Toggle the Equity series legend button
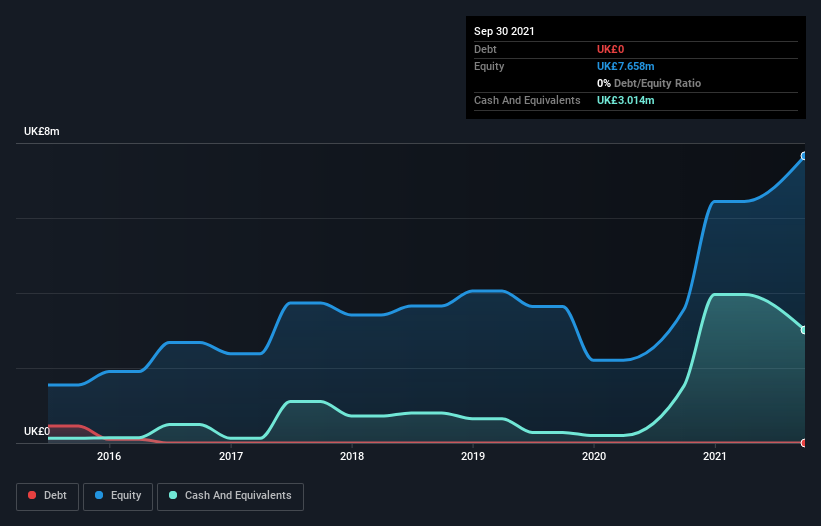This screenshot has height=526, width=821. 118,496
